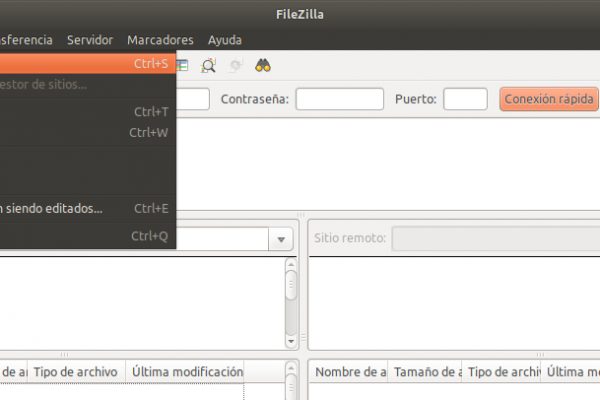Click the local tree scrollbar thumb
The height and width of the screenshot is (400, 600).
click(x=291, y=285)
